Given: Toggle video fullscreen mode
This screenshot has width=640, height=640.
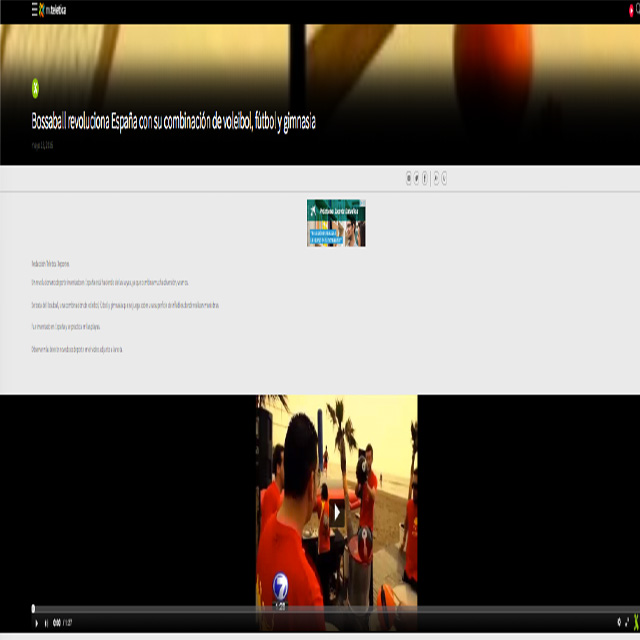Looking at the screenshot, I should click(627, 622).
